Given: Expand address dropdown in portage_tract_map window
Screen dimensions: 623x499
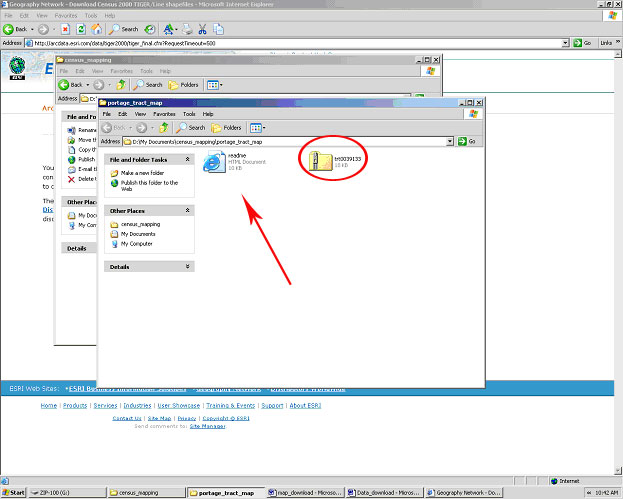Looking at the screenshot, I should pos(449,141).
